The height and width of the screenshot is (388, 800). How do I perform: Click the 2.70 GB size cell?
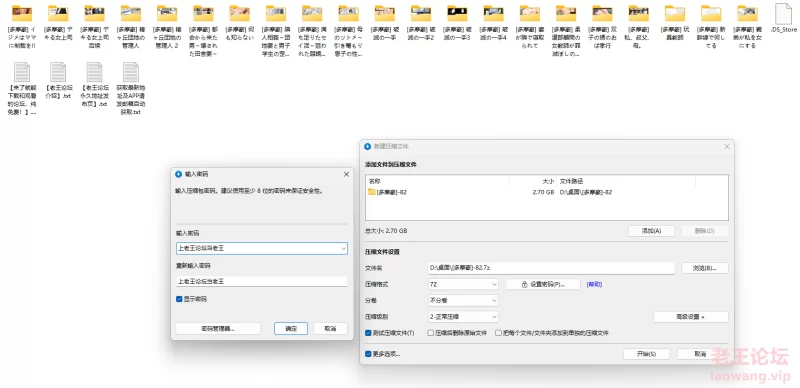(x=543, y=192)
